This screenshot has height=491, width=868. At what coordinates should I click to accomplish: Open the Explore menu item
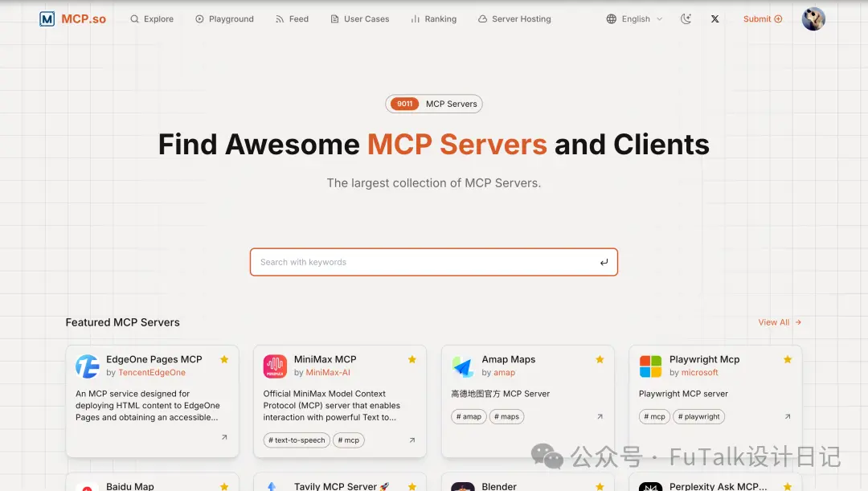(x=152, y=18)
